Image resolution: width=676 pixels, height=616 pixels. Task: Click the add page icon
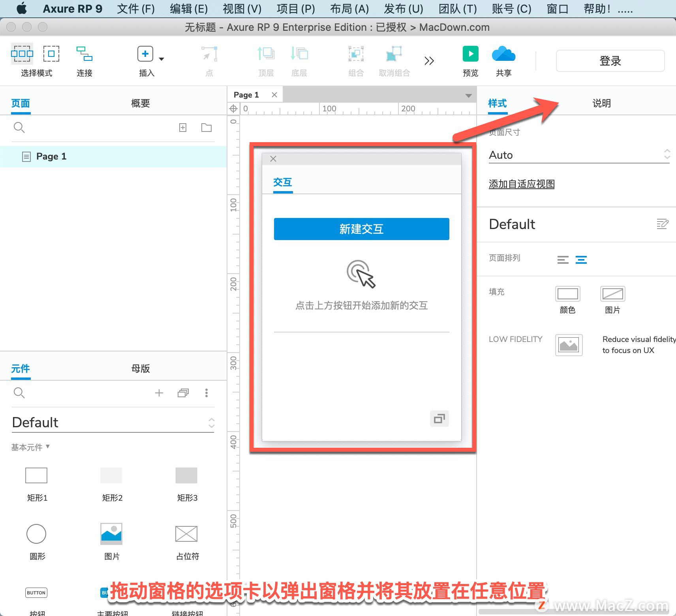coord(183,128)
